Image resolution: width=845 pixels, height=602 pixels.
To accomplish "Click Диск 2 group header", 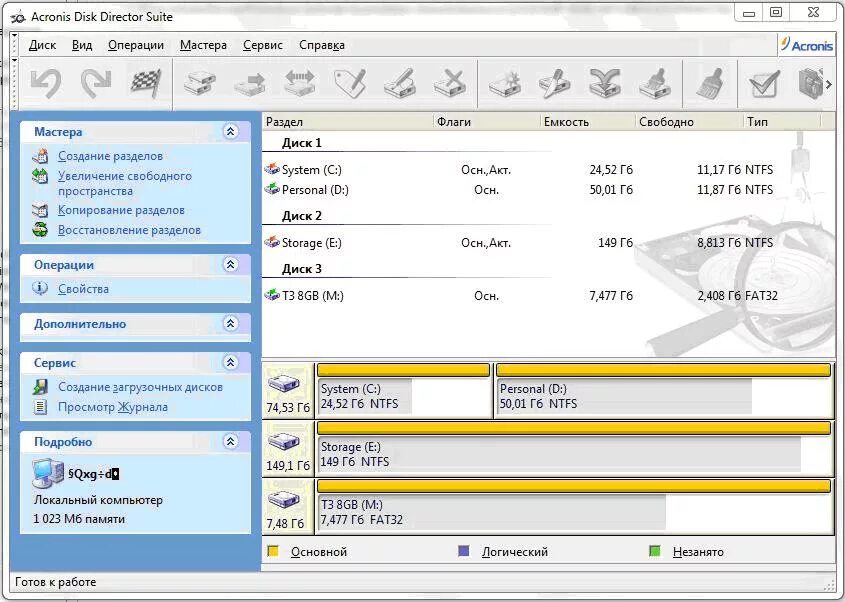I will point(302,216).
